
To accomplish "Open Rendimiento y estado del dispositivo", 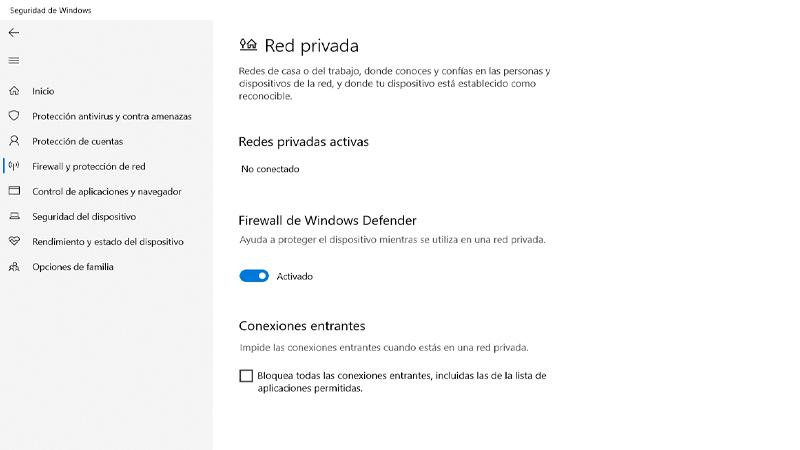I will [108, 241].
